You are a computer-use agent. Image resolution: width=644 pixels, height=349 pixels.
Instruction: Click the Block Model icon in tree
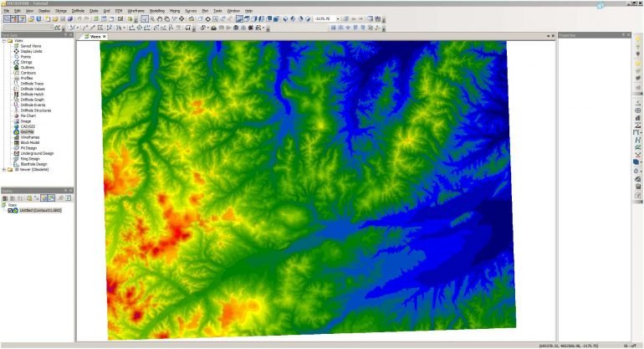(16, 142)
